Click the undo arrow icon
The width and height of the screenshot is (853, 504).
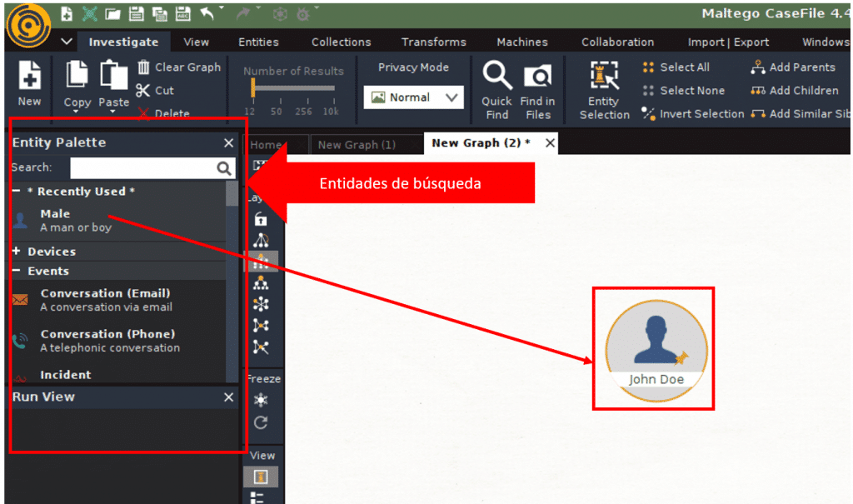tap(207, 13)
